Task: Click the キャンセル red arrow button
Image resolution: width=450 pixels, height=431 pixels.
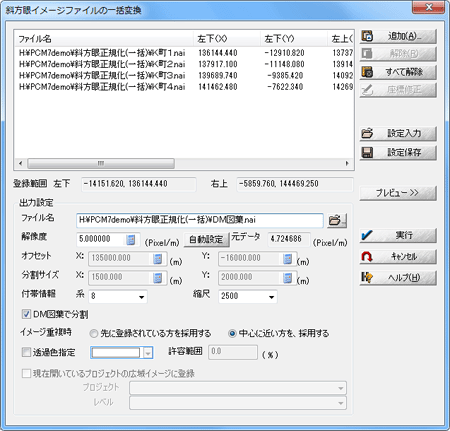Action: [398, 257]
